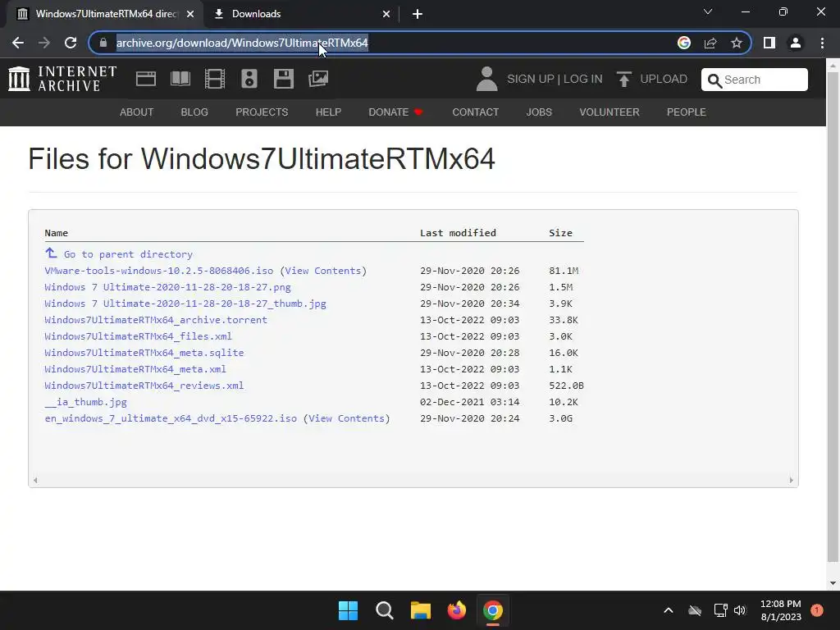Download Windows7UltimateRTMx64_archive.torrent
The height and width of the screenshot is (630, 840).
pos(156,320)
